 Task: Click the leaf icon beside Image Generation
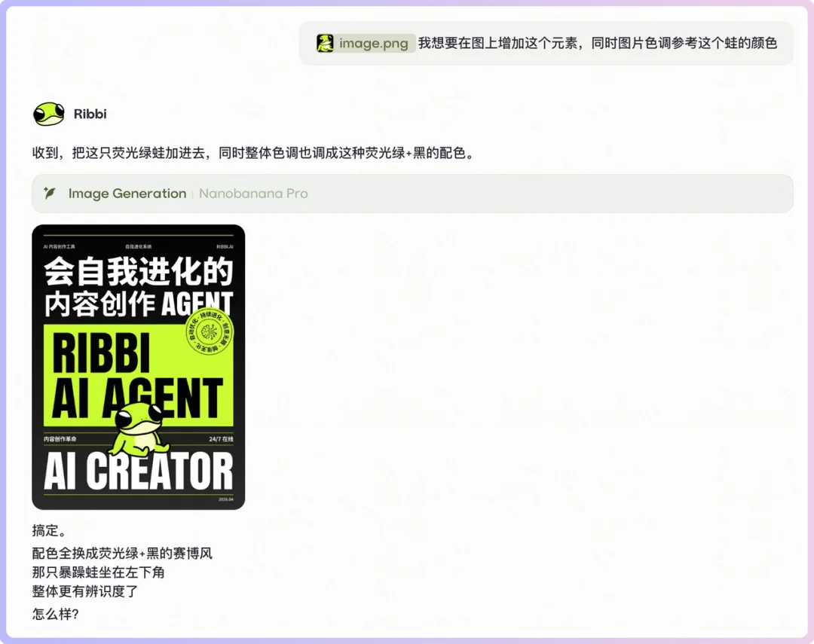50,194
